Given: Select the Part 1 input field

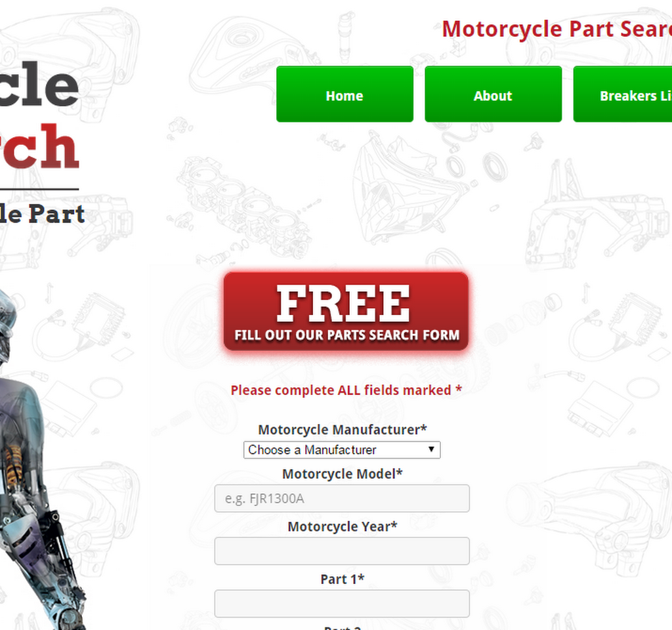Looking at the screenshot, I should coord(341,604).
